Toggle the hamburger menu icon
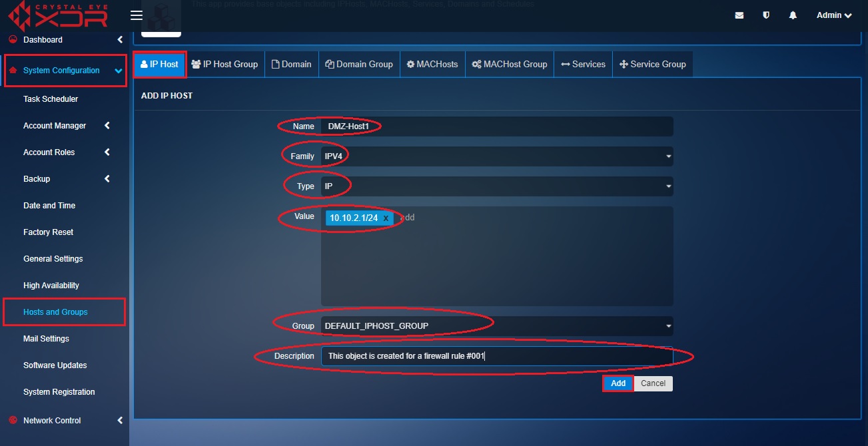The image size is (868, 446). click(x=137, y=15)
